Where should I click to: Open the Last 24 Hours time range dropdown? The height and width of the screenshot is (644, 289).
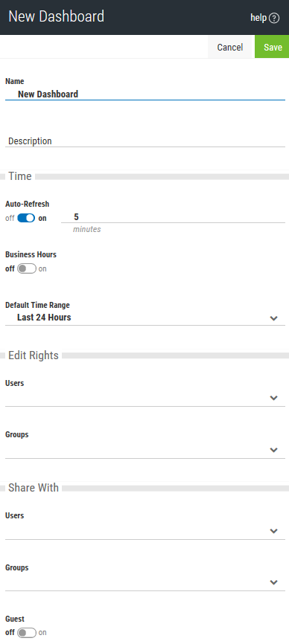pyautogui.click(x=145, y=318)
